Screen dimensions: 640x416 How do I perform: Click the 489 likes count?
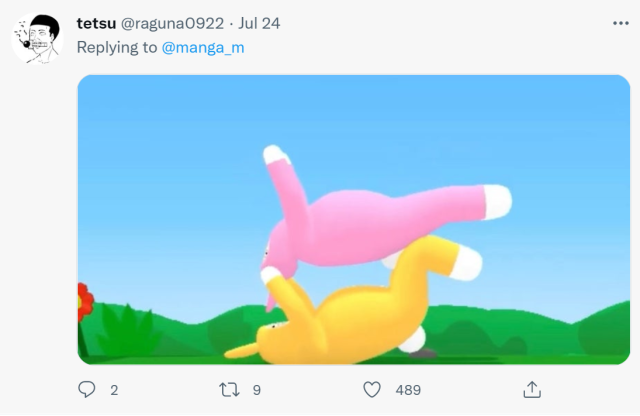click(x=407, y=390)
